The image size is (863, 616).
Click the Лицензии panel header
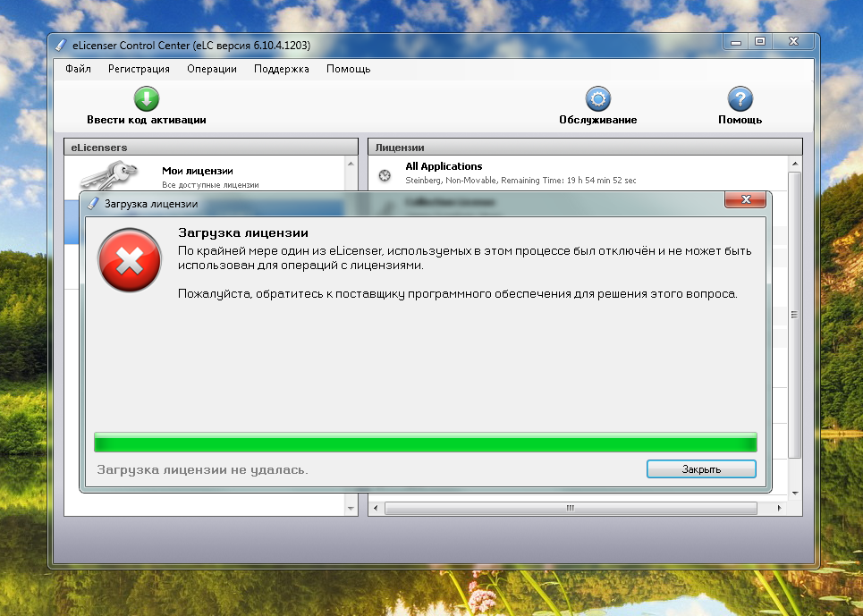coord(585,147)
